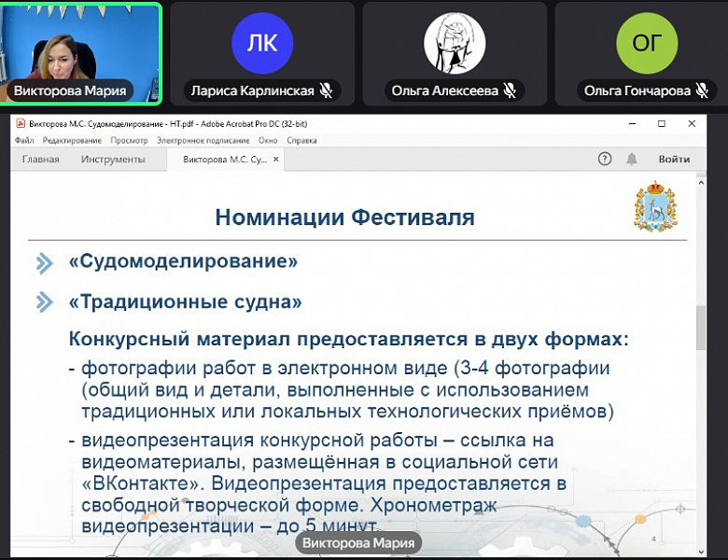728x560 pixels.
Task: Click the «Судомоделирование» nomination text
Action: tap(183, 261)
